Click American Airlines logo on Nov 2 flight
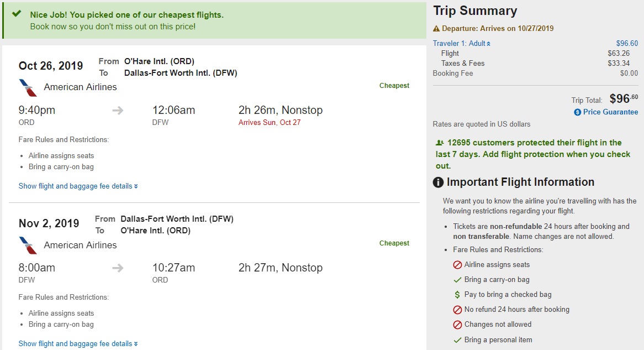This screenshot has width=644, height=350. [x=28, y=245]
